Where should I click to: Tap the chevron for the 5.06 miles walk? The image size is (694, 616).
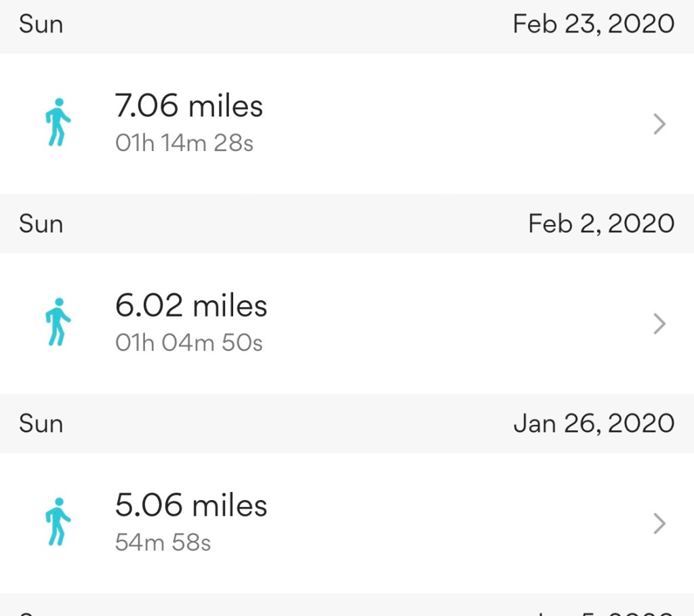tap(659, 524)
